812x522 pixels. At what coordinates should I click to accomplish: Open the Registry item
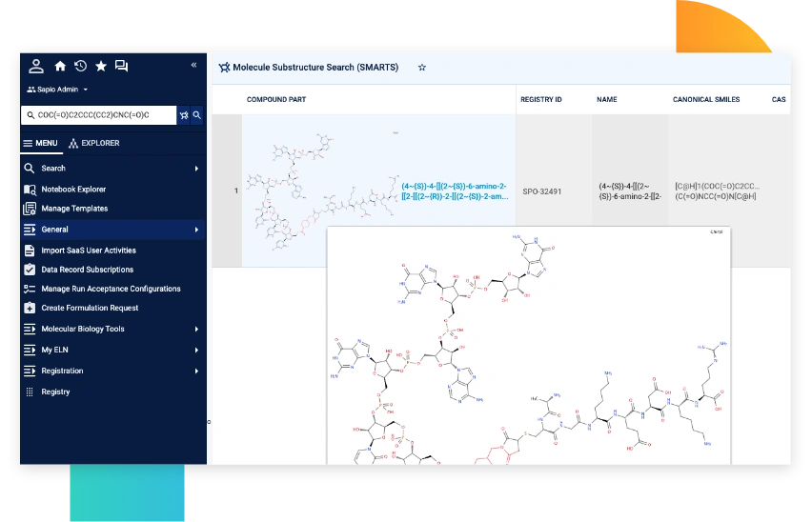[x=112, y=392]
